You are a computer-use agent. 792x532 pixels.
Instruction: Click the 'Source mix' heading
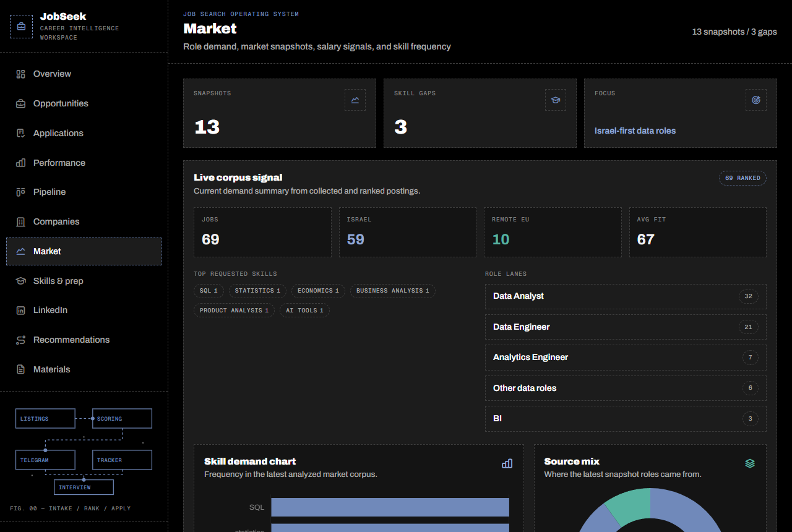(572, 461)
